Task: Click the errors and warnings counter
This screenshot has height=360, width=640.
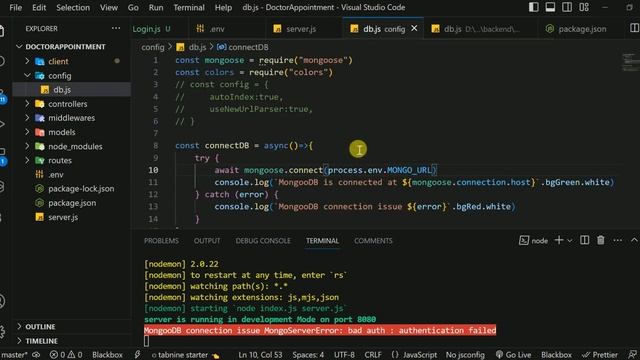Action: (x=66, y=355)
